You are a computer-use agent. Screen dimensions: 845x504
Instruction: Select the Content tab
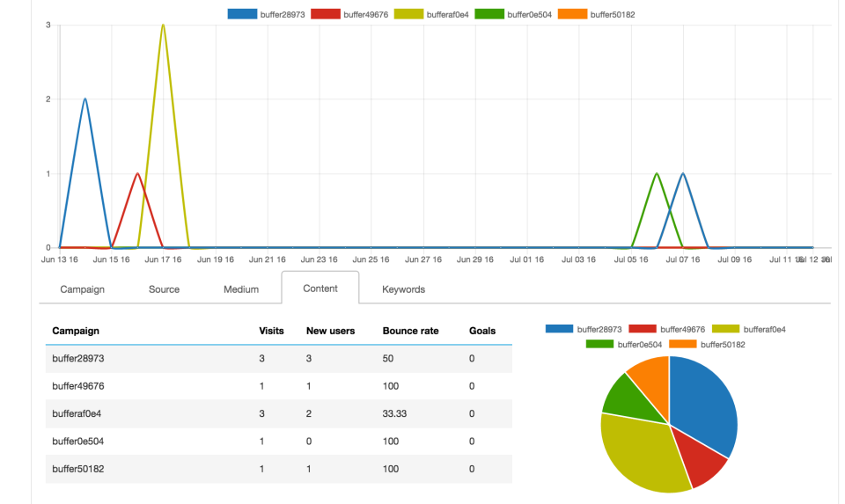[x=320, y=289]
